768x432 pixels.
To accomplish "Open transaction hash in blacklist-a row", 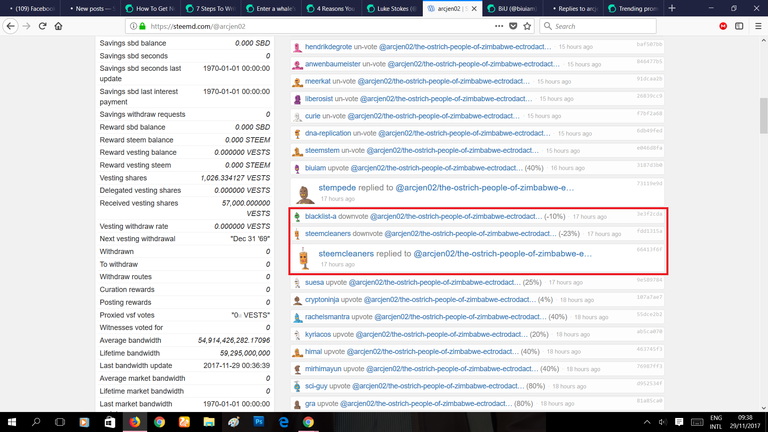I will (649, 214).
